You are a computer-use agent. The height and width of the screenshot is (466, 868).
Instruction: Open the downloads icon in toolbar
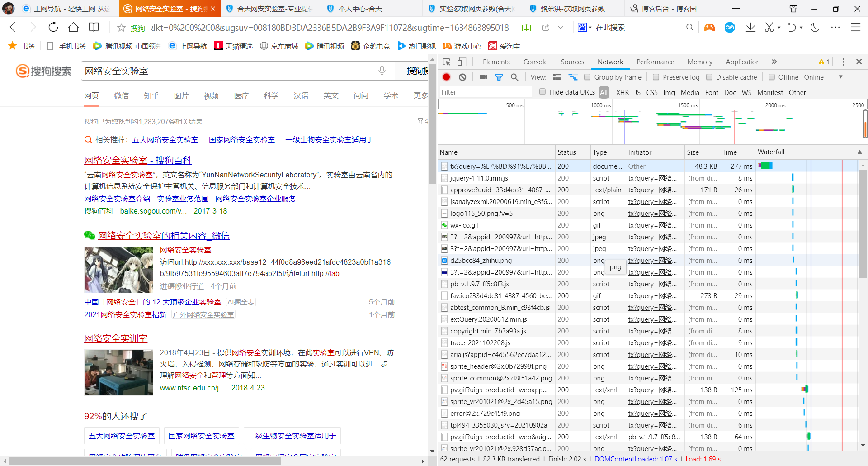coord(750,28)
